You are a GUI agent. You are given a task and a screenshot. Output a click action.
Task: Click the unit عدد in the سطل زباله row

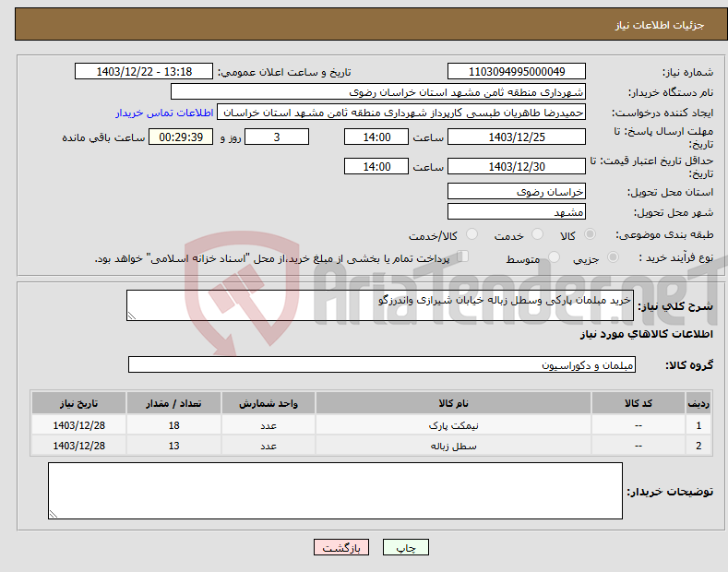[269, 446]
